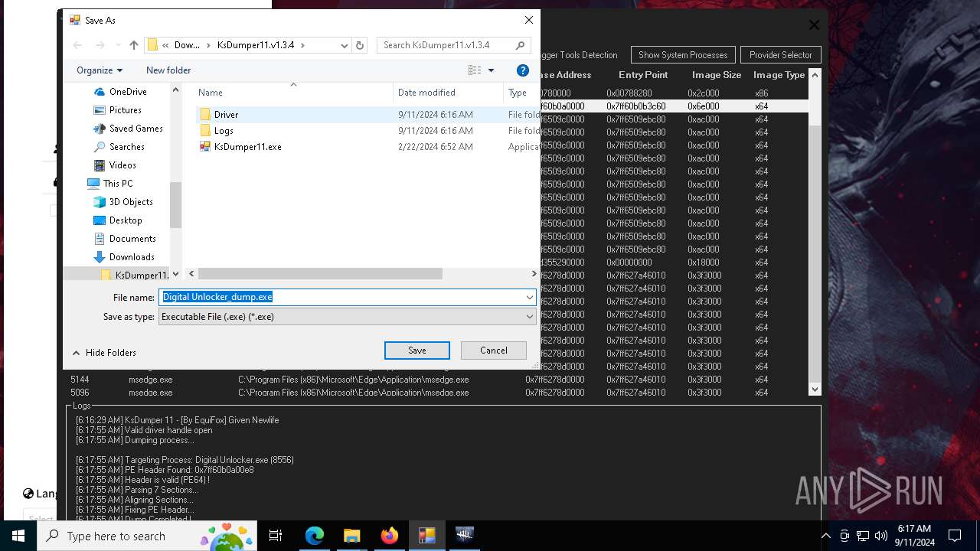This screenshot has height=551, width=980.
Task: Open File Explorer from taskbar
Action: tap(351, 536)
